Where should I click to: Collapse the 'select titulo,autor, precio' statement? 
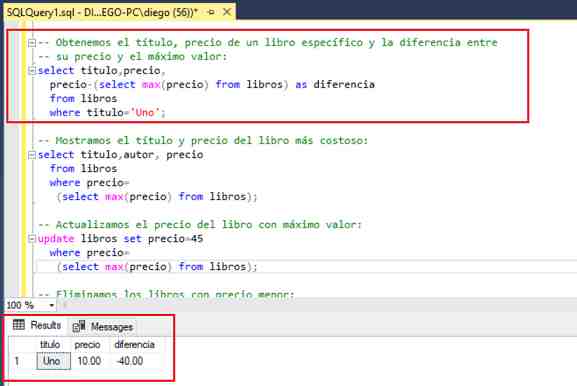pos(32,155)
